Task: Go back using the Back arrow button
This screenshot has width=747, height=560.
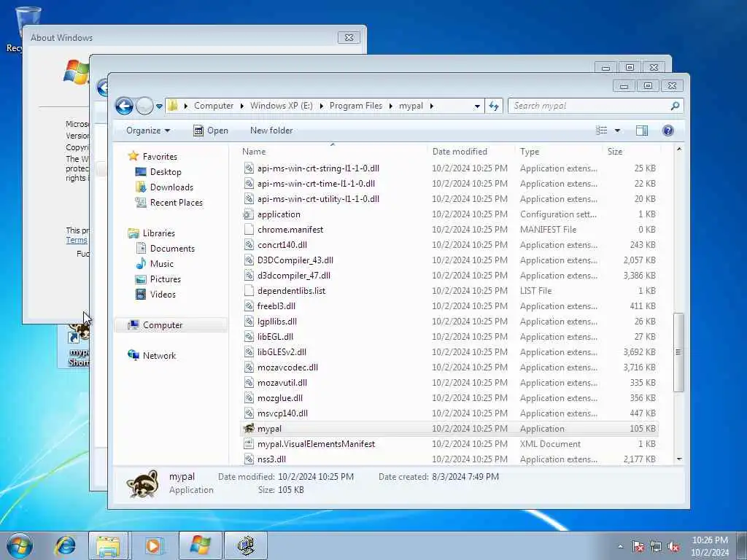Action: coord(124,106)
